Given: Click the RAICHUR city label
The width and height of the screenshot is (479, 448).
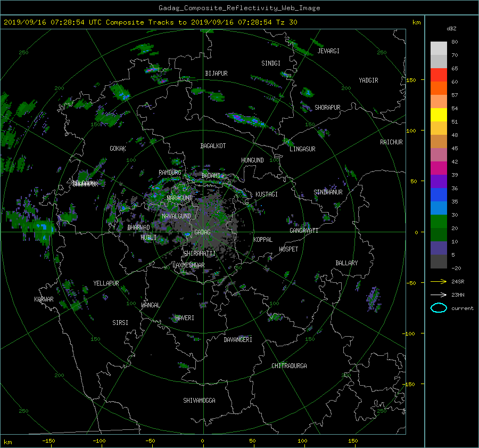Looking at the screenshot, I should [391, 142].
